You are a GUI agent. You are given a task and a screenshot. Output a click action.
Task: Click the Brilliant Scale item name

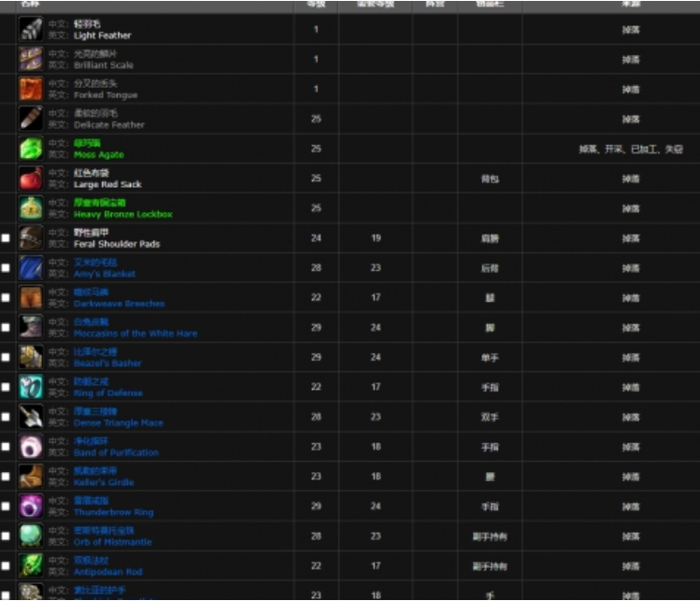point(103,65)
